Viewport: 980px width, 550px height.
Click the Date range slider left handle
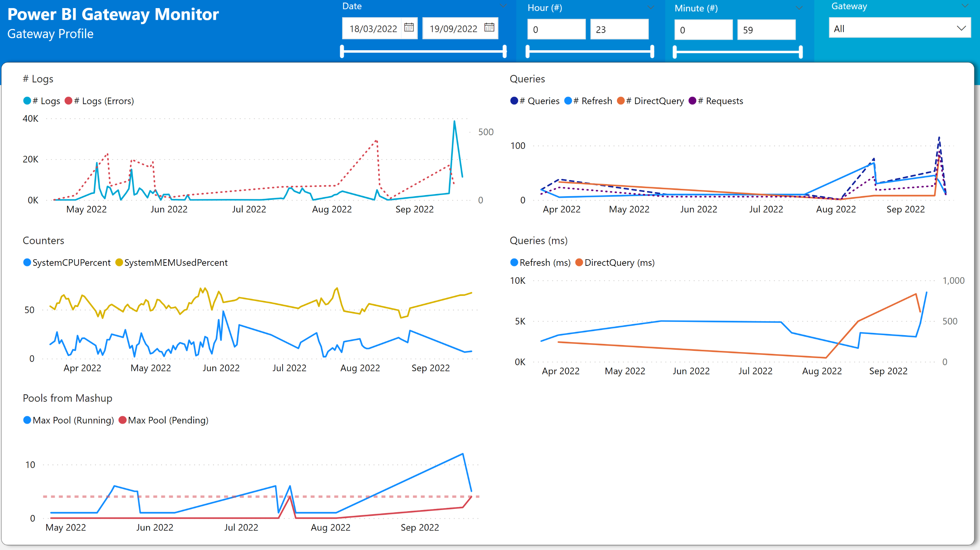click(x=342, y=51)
